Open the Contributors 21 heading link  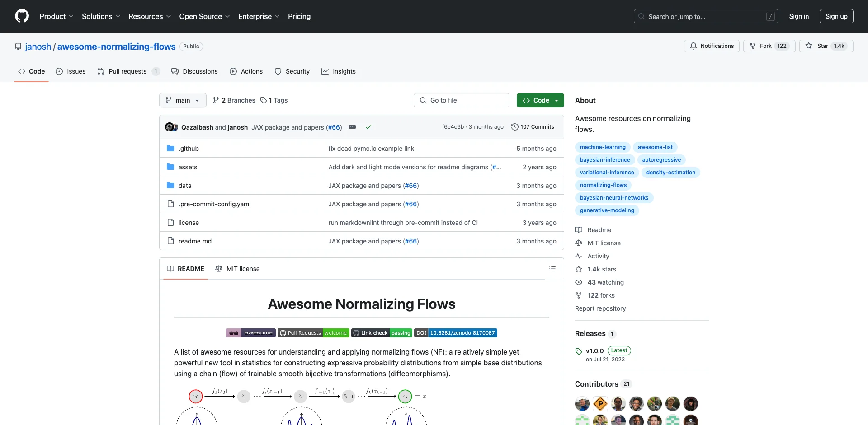[x=603, y=384]
